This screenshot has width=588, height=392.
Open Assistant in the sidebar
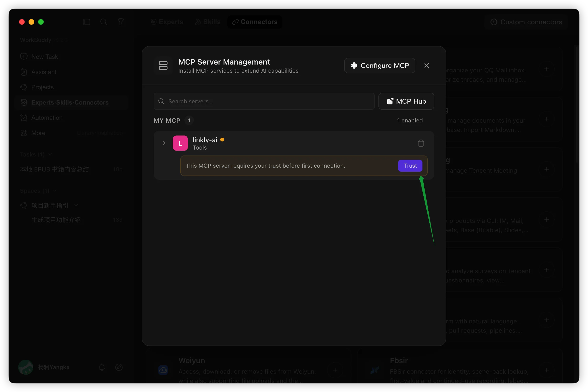coord(71,72)
